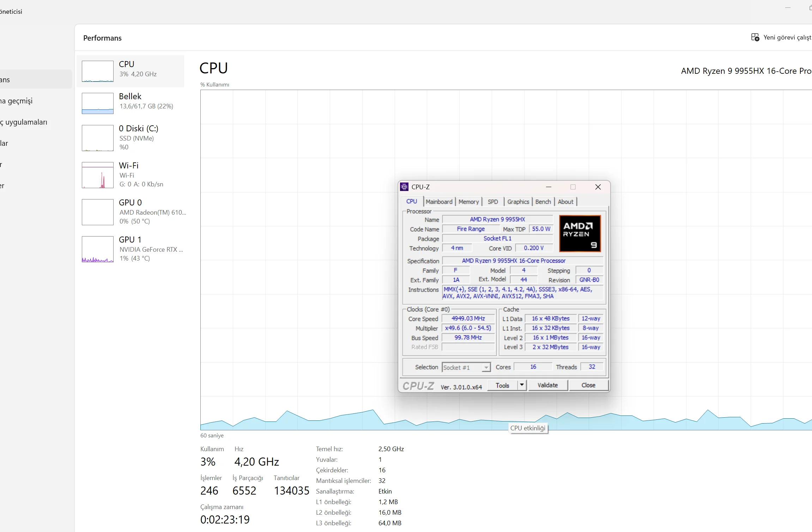Click the uptime 0:02:23:19 value
This screenshot has height=532, width=812.
click(225, 520)
